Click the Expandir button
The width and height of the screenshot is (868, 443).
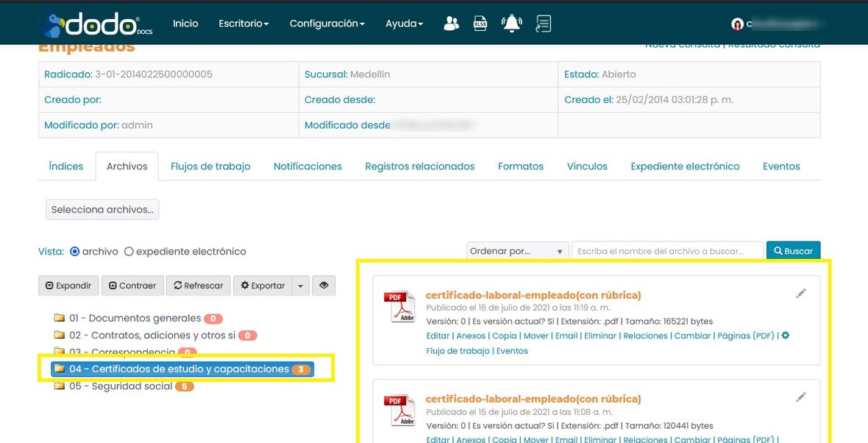tap(68, 286)
